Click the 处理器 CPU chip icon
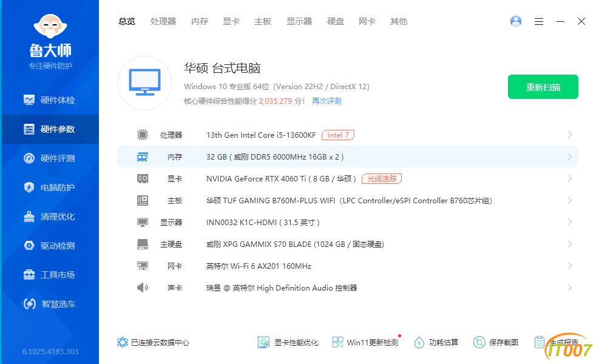The image size is (596, 364). tap(143, 135)
